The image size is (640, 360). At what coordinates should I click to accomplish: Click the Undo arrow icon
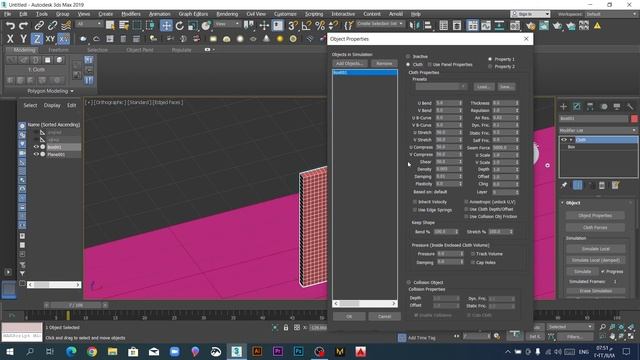(10, 26)
